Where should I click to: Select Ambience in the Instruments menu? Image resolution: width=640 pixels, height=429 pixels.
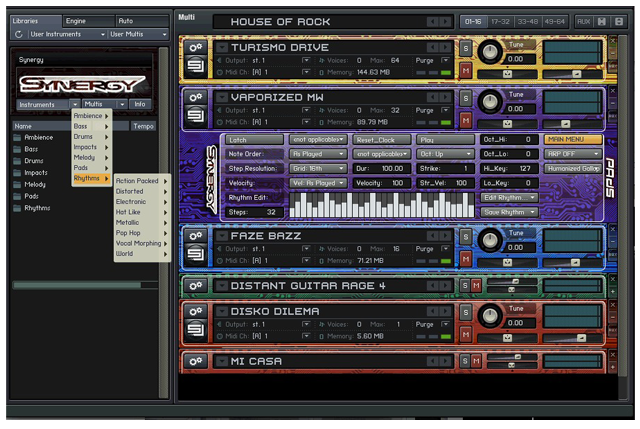pyautogui.click(x=91, y=116)
